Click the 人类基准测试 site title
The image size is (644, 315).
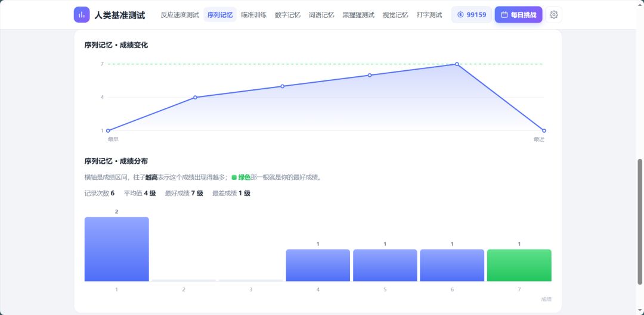pos(119,15)
